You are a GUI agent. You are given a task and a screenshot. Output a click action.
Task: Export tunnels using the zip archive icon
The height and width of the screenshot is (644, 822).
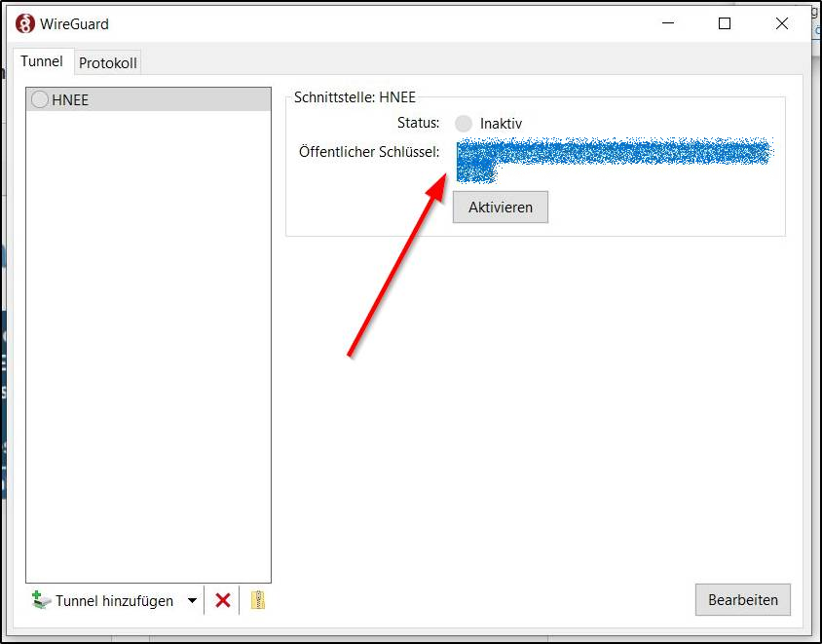[x=257, y=601]
